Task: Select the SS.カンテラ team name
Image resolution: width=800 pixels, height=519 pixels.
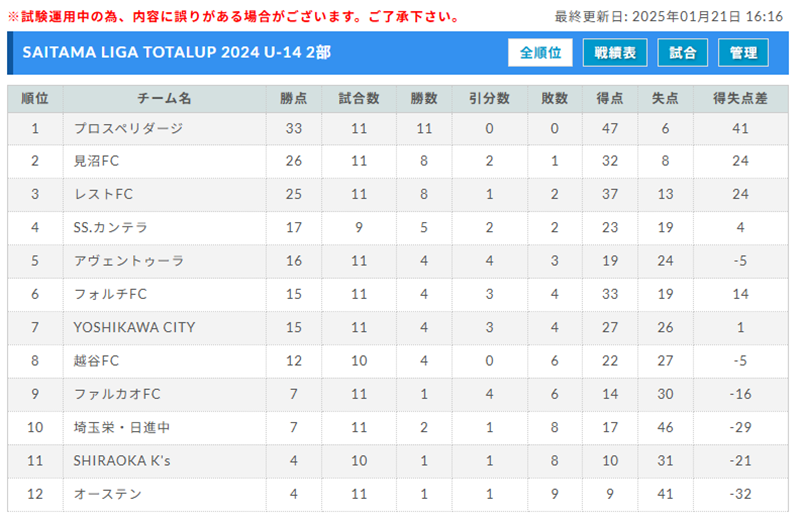Action: (111, 228)
